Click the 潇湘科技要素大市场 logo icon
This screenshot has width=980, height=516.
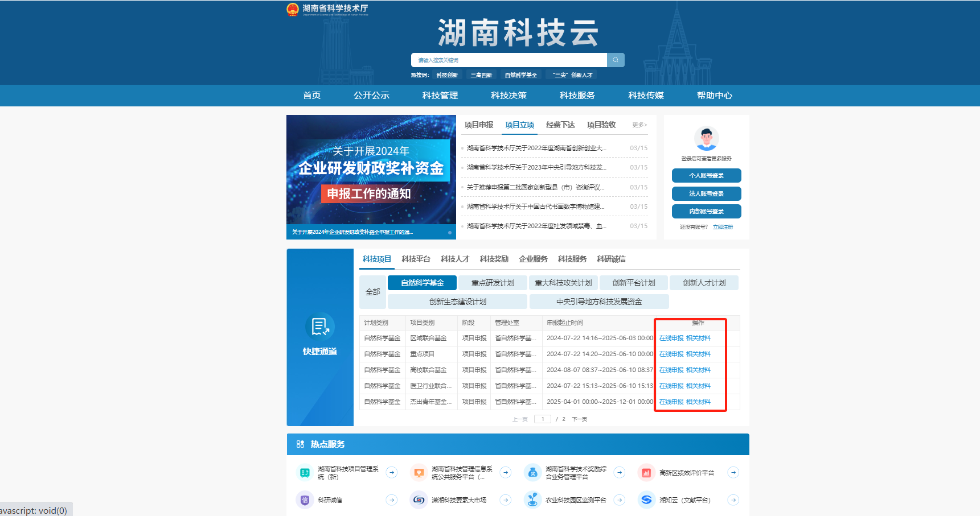click(419, 500)
